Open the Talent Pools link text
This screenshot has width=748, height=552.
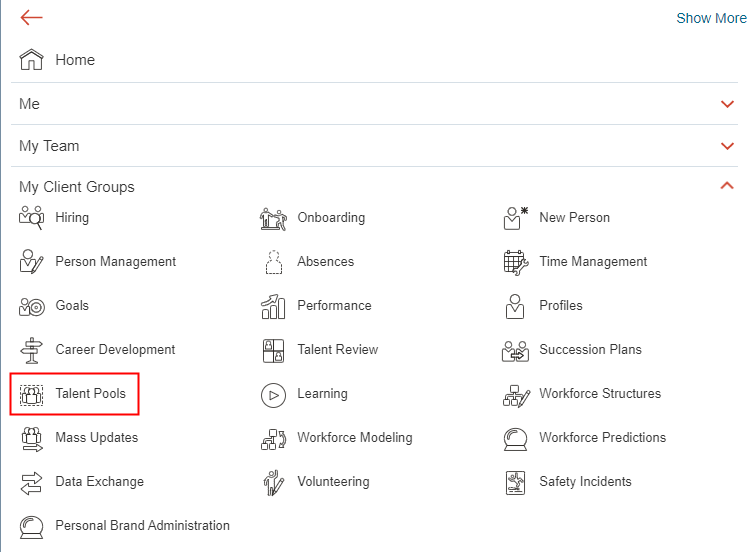point(91,394)
